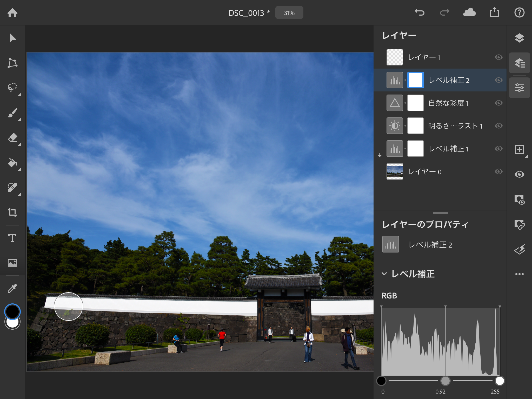Viewport: 532px width, 399px height.
Task: Open the zoom percentage display
Action: [x=289, y=12]
